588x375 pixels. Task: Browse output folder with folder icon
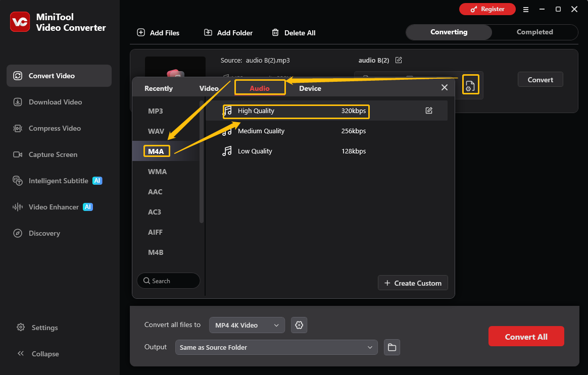pos(392,347)
